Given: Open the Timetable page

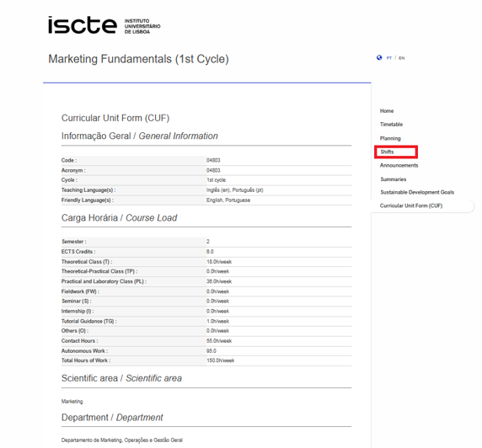Looking at the screenshot, I should [391, 125].
